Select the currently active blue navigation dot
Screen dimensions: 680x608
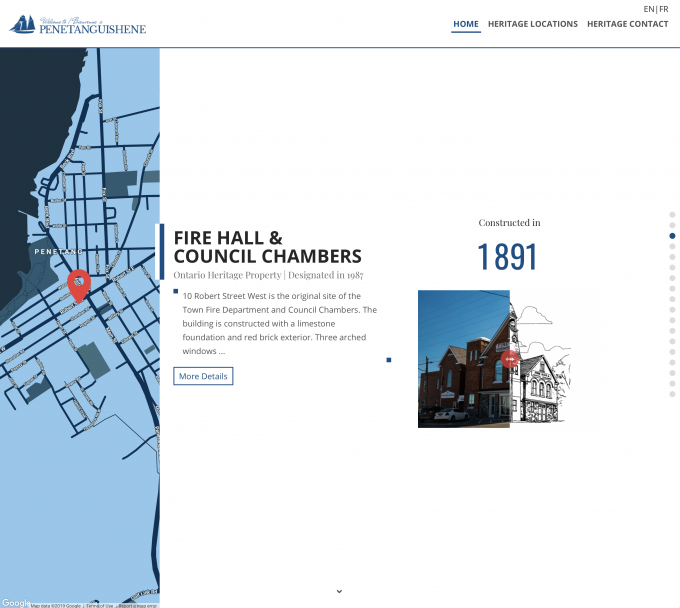pos(672,236)
